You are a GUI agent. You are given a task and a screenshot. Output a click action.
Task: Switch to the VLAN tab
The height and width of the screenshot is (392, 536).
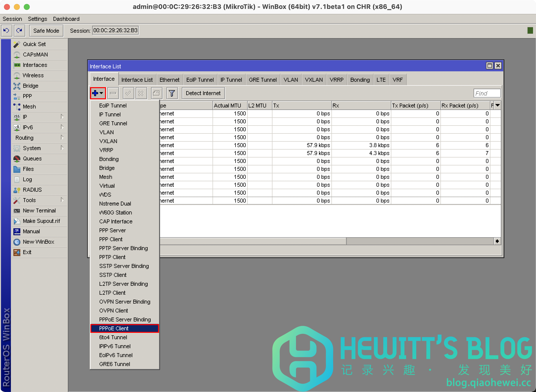click(x=291, y=80)
